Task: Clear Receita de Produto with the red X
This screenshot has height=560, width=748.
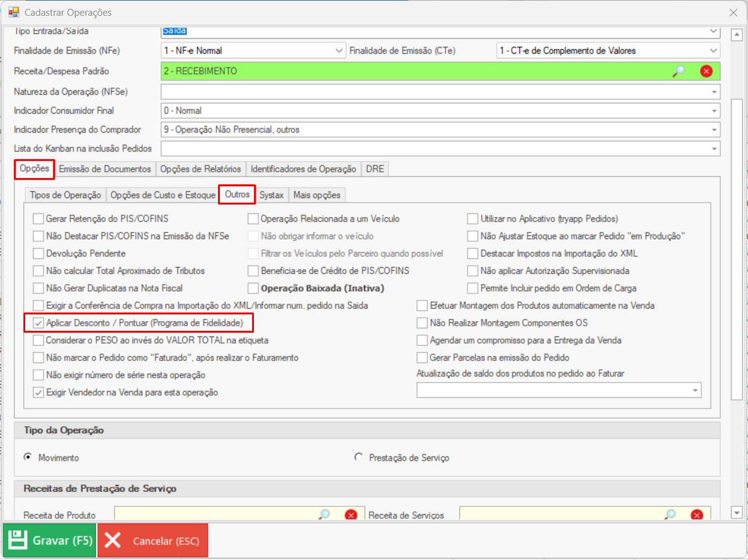Action: [351, 515]
